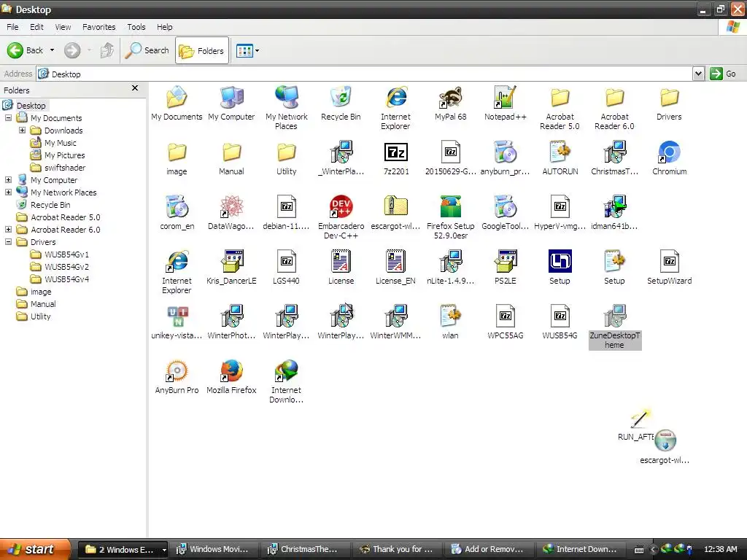This screenshot has width=747, height=560.
Task: Click the Back button
Action: coord(26,50)
